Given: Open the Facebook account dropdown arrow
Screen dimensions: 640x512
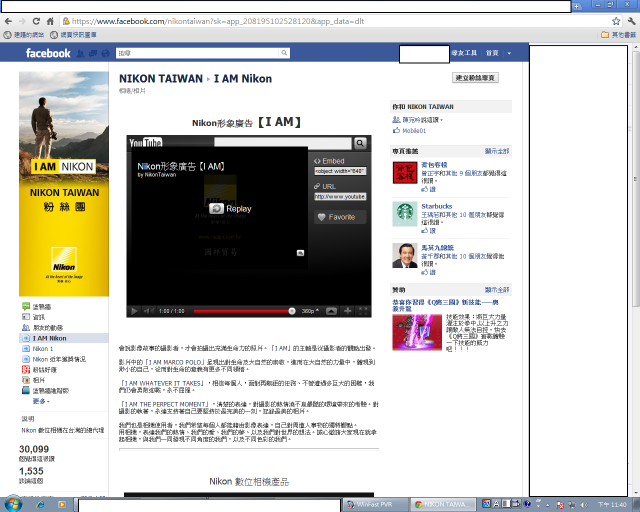Looking at the screenshot, I should coord(509,53).
